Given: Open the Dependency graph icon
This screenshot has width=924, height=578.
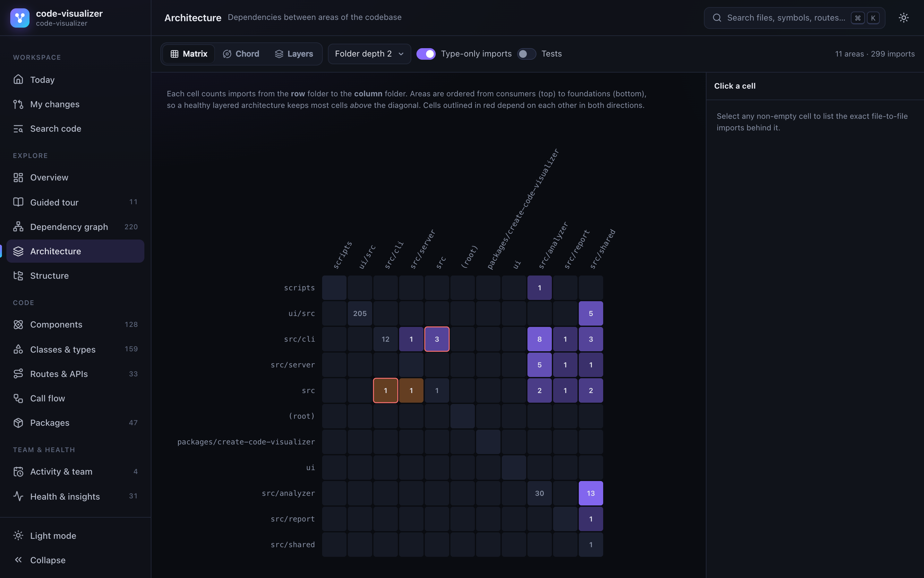Looking at the screenshot, I should tap(18, 227).
